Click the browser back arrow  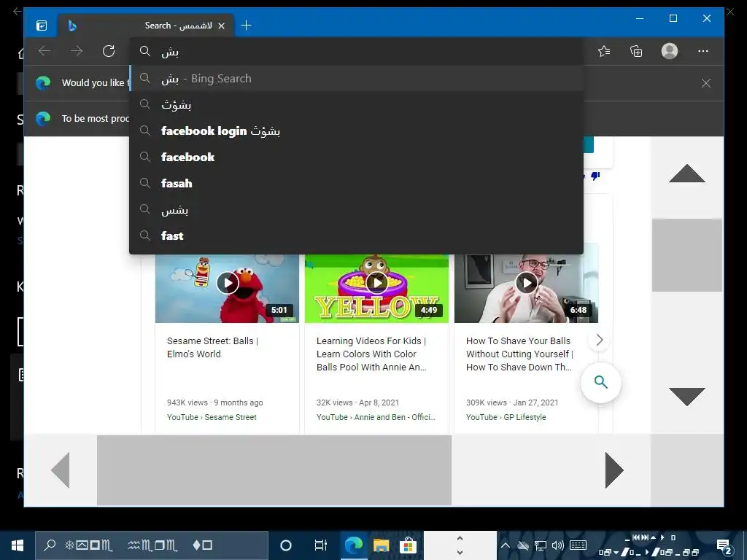(x=44, y=51)
